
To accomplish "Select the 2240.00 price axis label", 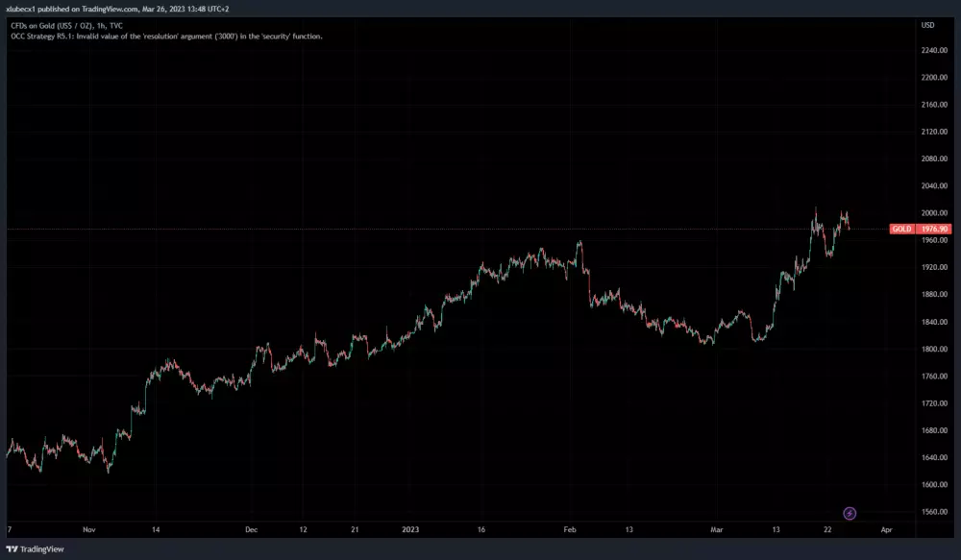I will pyautogui.click(x=934, y=50).
